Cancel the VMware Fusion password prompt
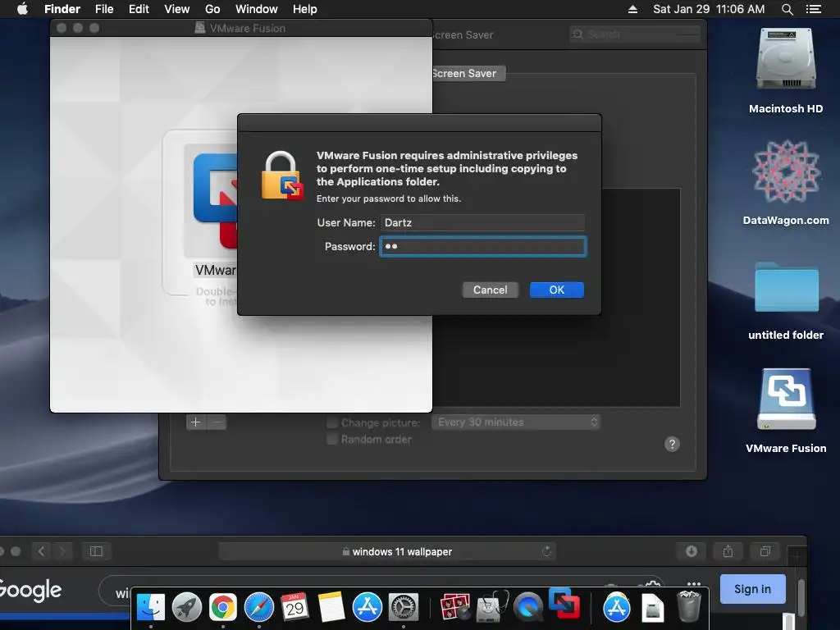The height and width of the screenshot is (630, 840). click(491, 290)
